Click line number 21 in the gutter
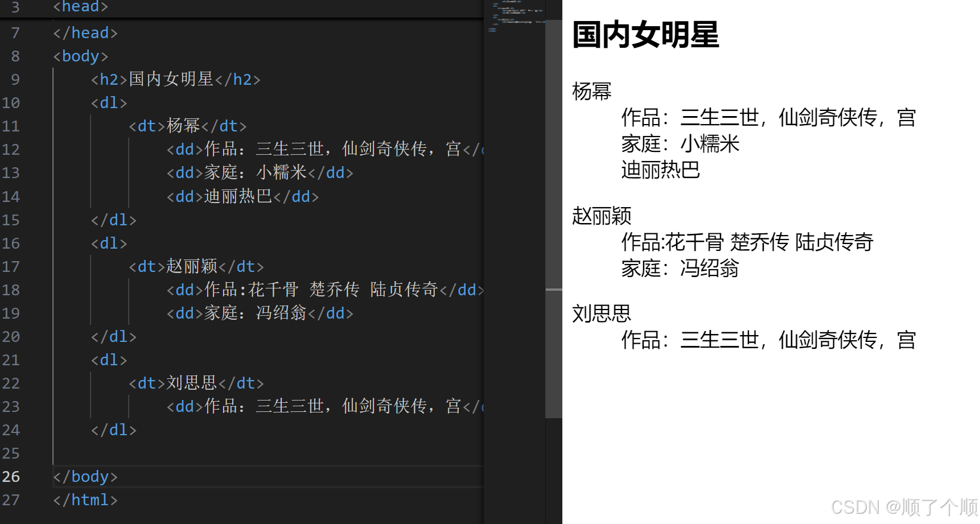This screenshot has width=980, height=524. click(11, 360)
